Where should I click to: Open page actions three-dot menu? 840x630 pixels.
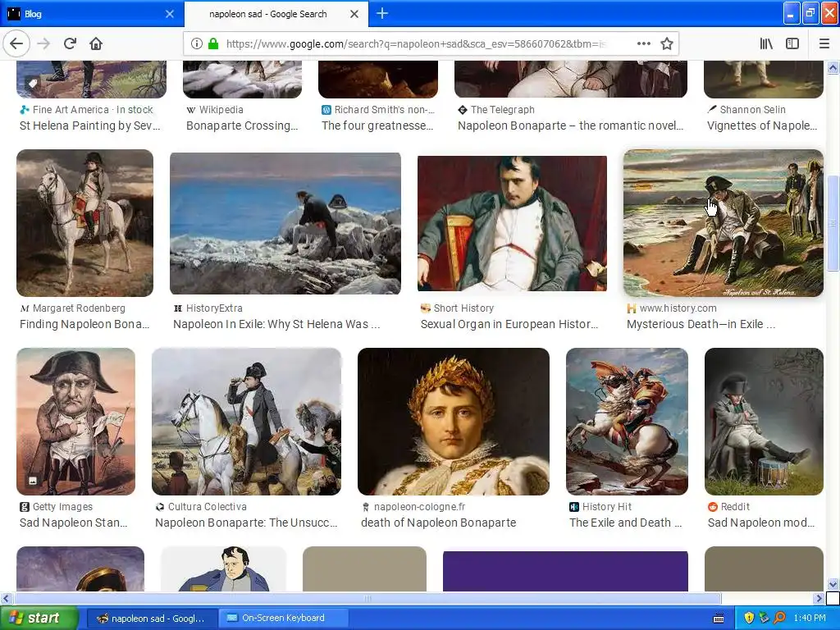click(644, 43)
